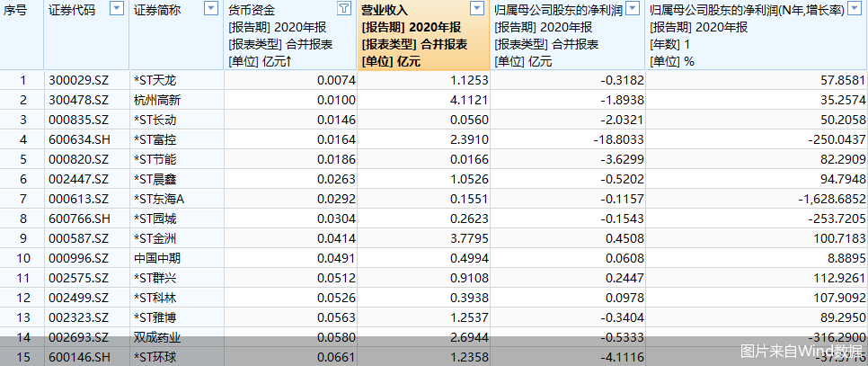Select growth rate value 57.8581
The image size is (868, 366).
click(844, 81)
